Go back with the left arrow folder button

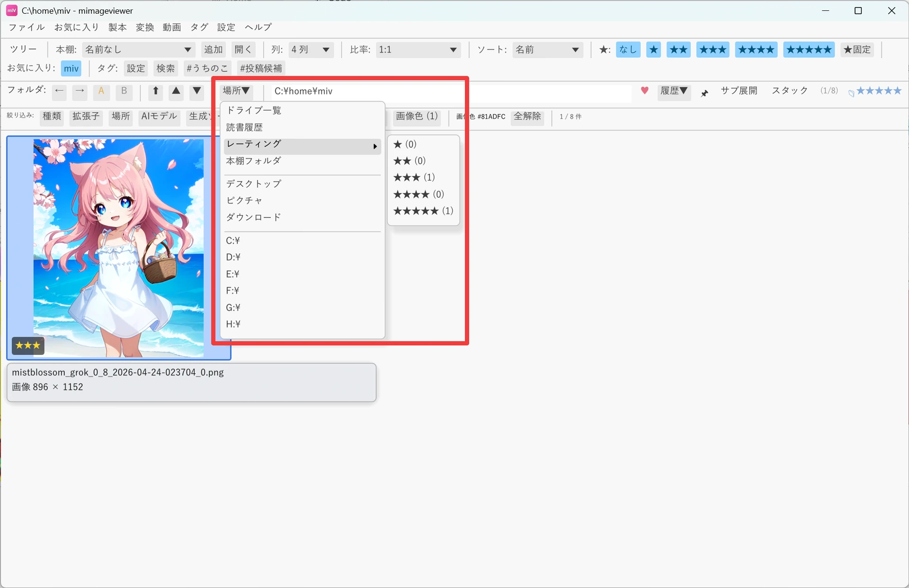pos(59,91)
